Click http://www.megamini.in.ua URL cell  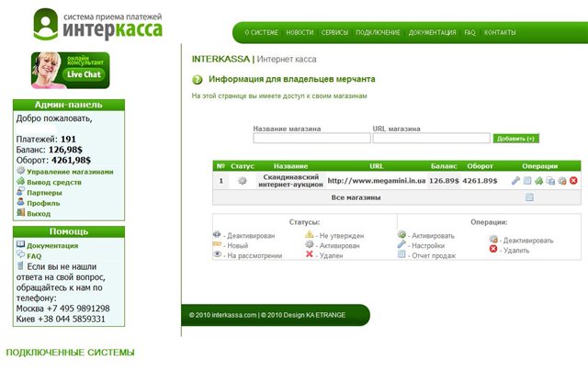click(377, 181)
